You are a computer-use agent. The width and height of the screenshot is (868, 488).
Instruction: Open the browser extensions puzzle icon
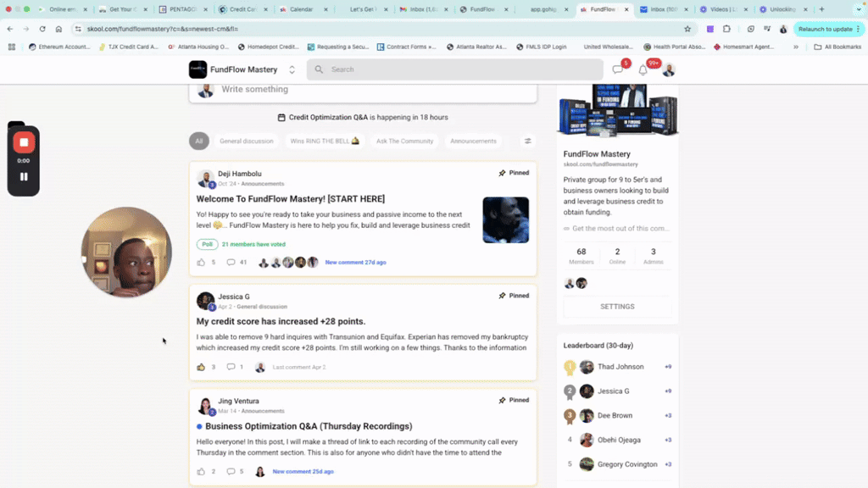click(x=726, y=29)
